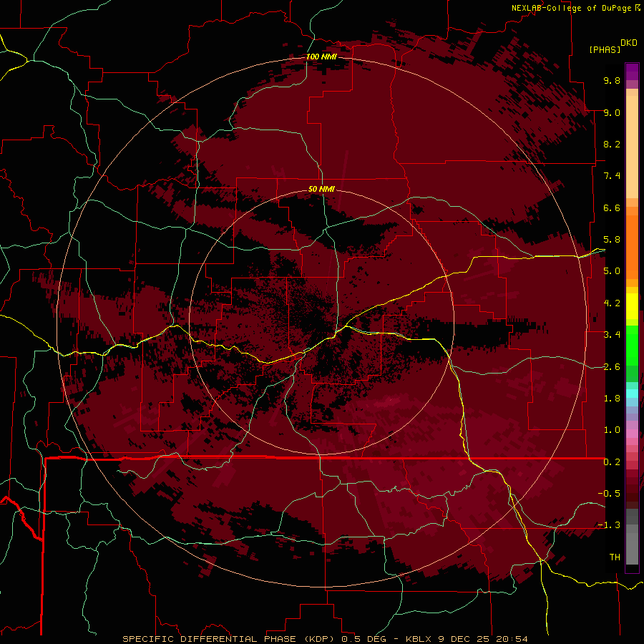
Task: Click the 6.6 scale value
Action: (x=612, y=208)
